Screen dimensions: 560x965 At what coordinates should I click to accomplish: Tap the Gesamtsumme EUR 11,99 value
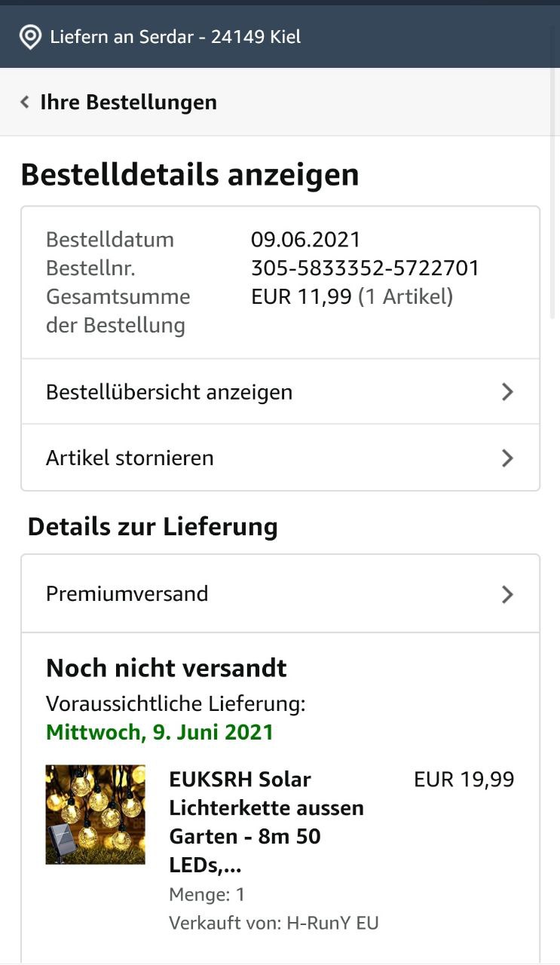(x=301, y=296)
